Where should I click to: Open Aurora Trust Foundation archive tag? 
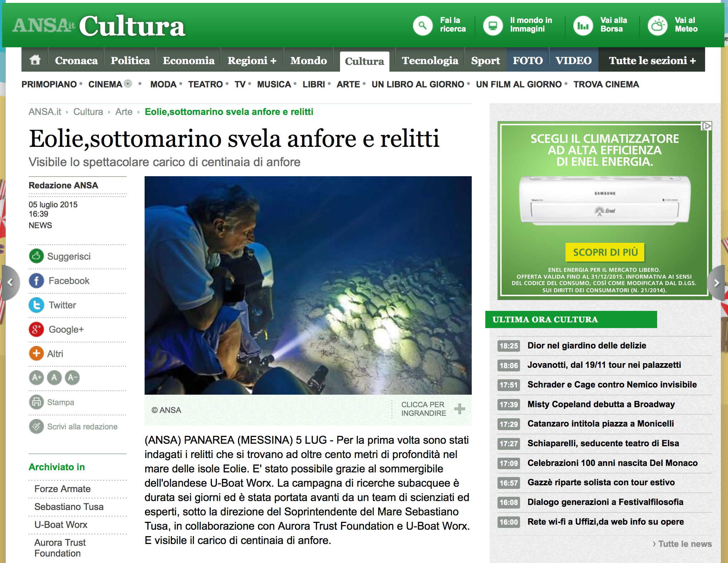(x=60, y=548)
